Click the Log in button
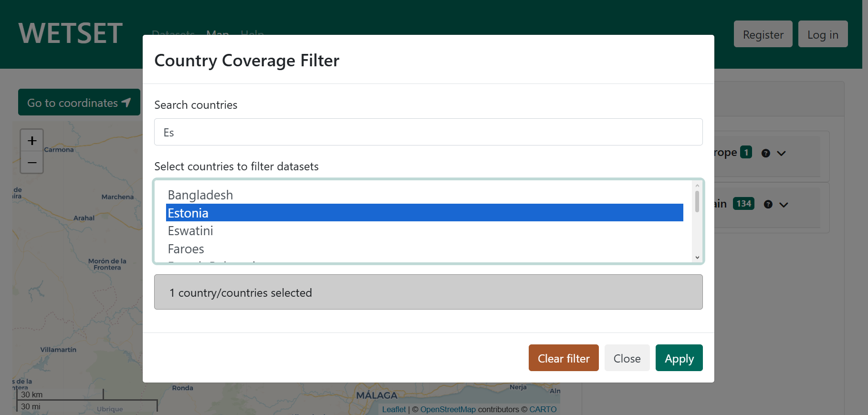868x415 pixels. click(822, 34)
